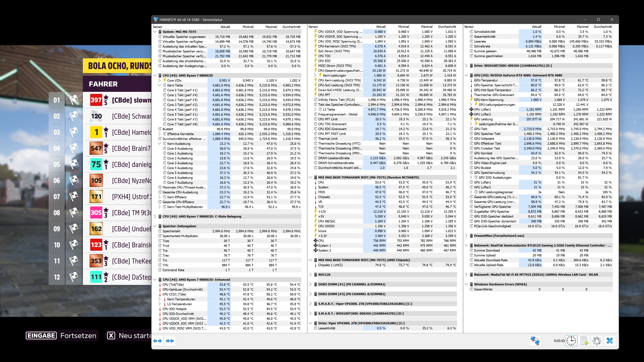Start logging with the sheet-plus icon
The height and width of the screenshot is (362, 644).
[584, 341]
